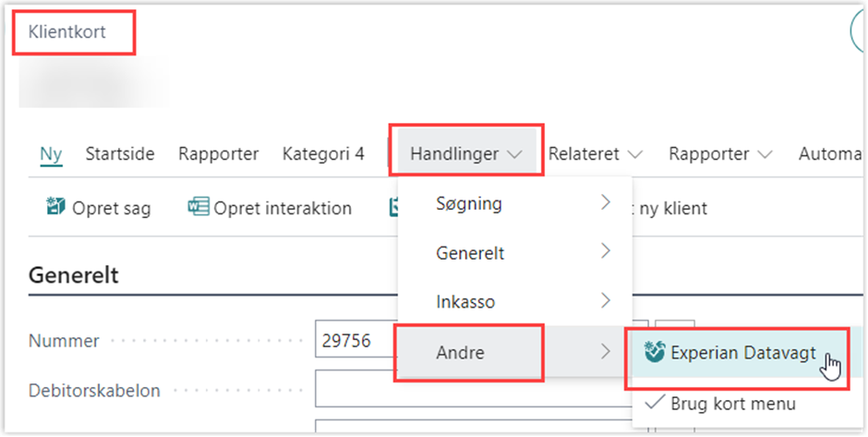Click the partially hidden icon beside Handlinger menu
Viewport: 868px width, 437px height.
(393, 207)
